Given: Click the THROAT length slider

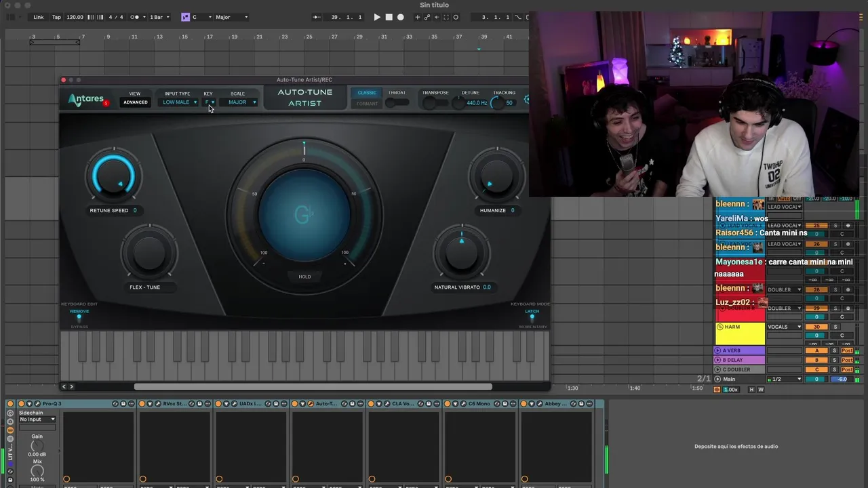Looking at the screenshot, I should (x=397, y=102).
